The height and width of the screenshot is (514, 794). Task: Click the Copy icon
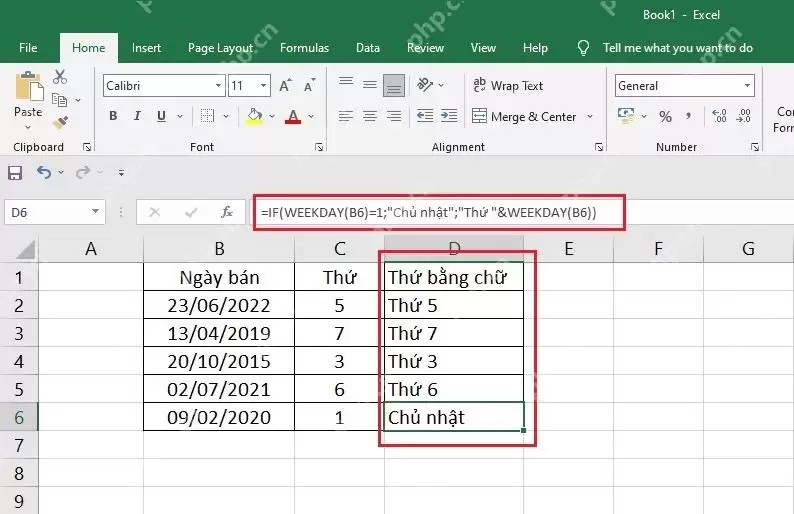coord(60,100)
